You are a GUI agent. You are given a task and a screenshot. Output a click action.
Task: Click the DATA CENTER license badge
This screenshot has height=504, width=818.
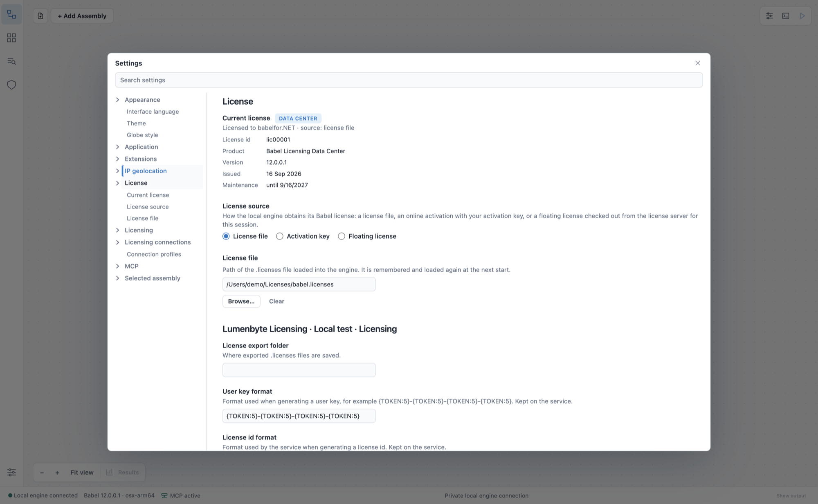[x=298, y=118]
